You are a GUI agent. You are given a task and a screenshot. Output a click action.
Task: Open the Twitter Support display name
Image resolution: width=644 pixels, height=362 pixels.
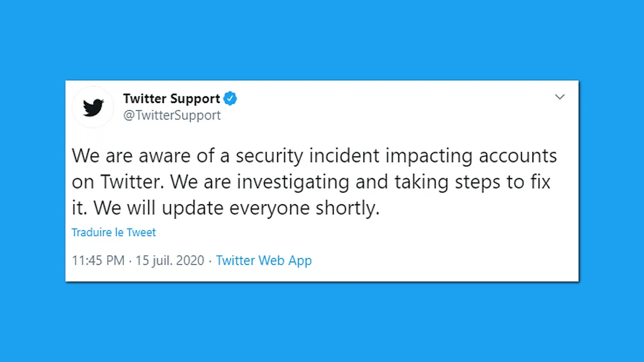172,99
